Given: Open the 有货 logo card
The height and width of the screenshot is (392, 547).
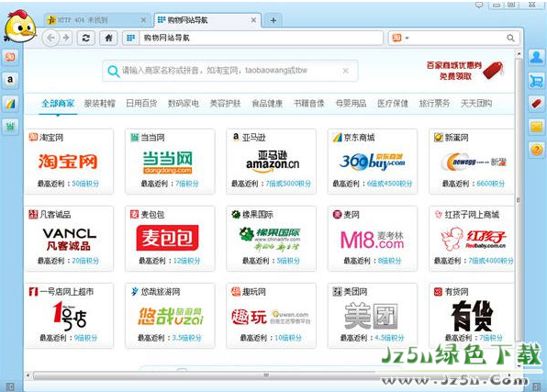Looking at the screenshot, I should pos(472,316).
